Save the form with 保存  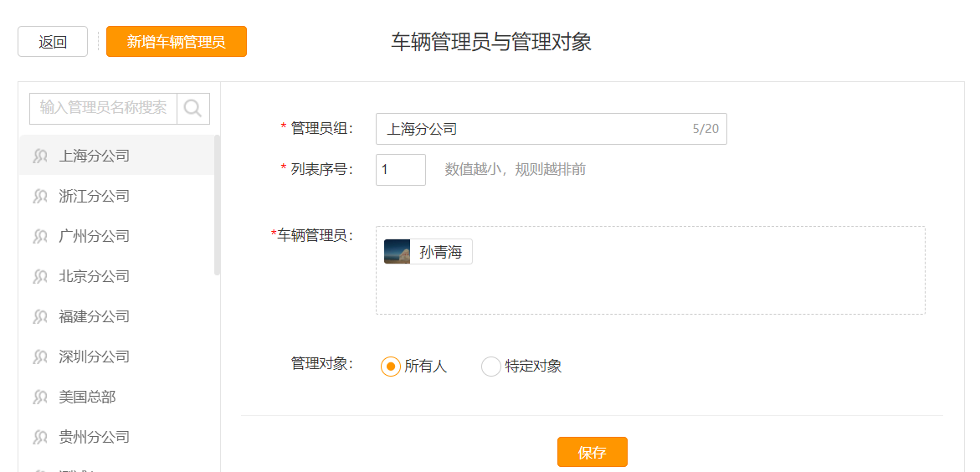click(593, 452)
